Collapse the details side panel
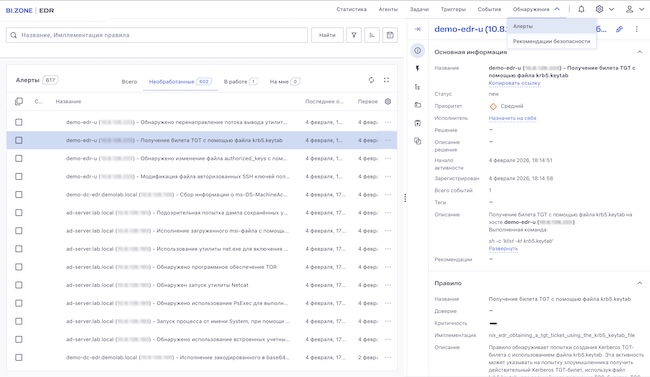Image resolution: width=650 pixels, height=377 pixels. coord(417,29)
